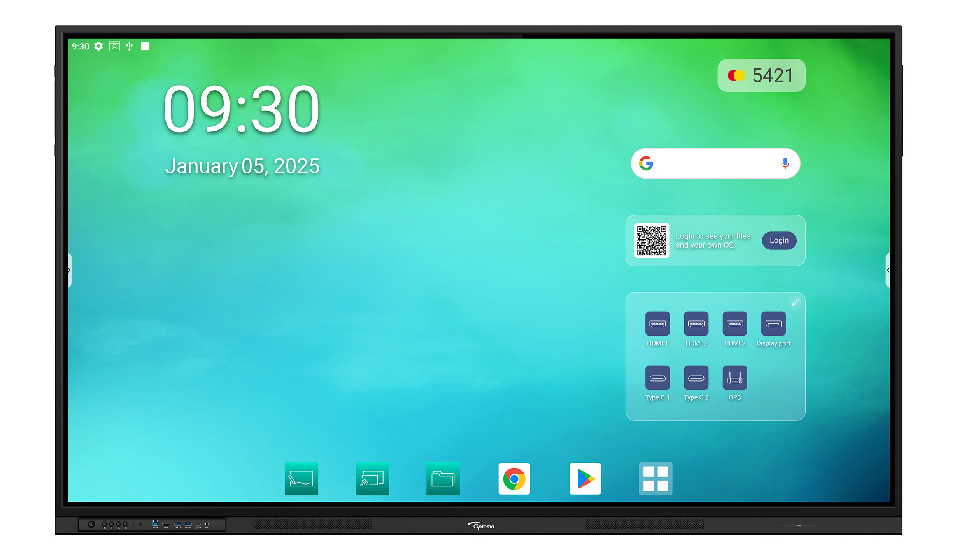The height and width of the screenshot is (560, 957).
Task: Expand the right side panel arrow
Action: [884, 270]
